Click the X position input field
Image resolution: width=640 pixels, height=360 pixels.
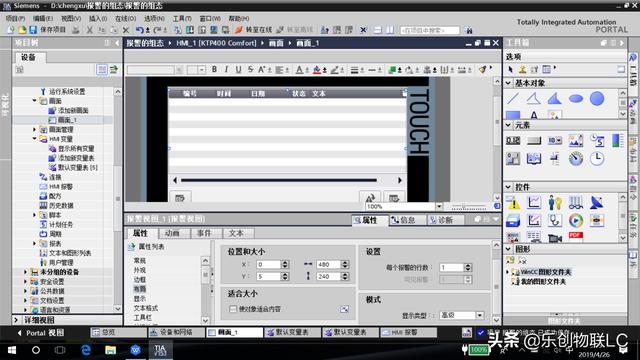(x=269, y=264)
